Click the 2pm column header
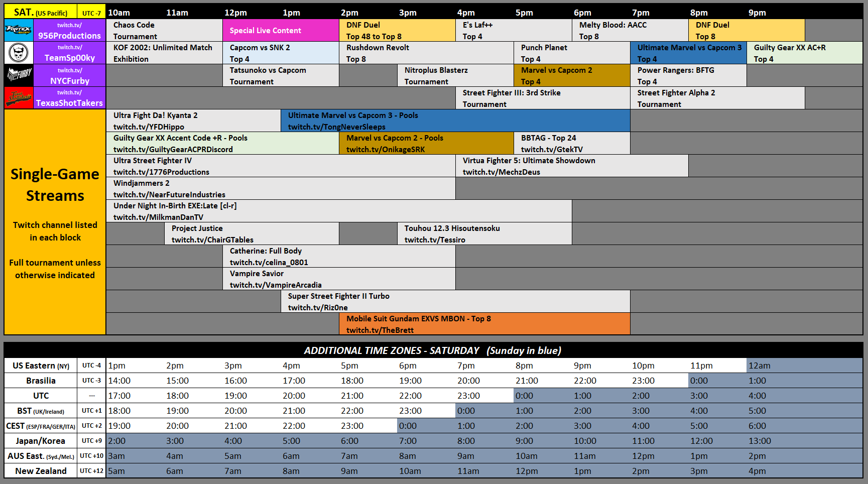 [x=350, y=13]
